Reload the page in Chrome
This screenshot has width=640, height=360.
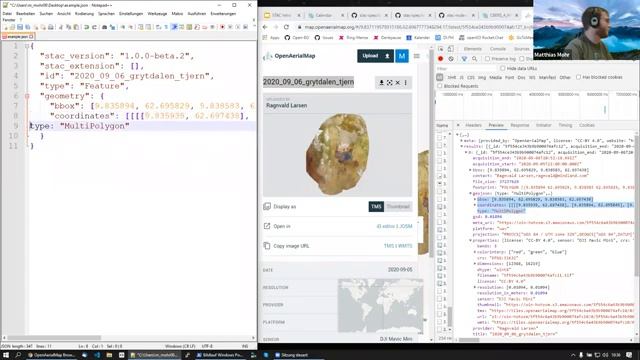click(x=287, y=27)
